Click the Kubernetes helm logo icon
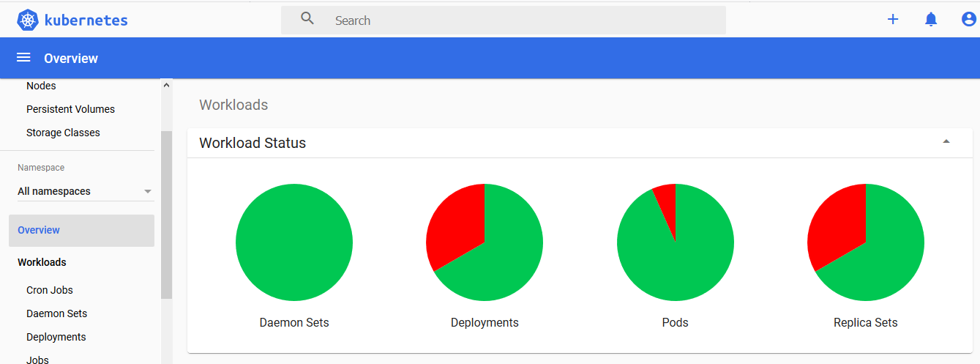Image resolution: width=980 pixels, height=364 pixels. tap(27, 20)
